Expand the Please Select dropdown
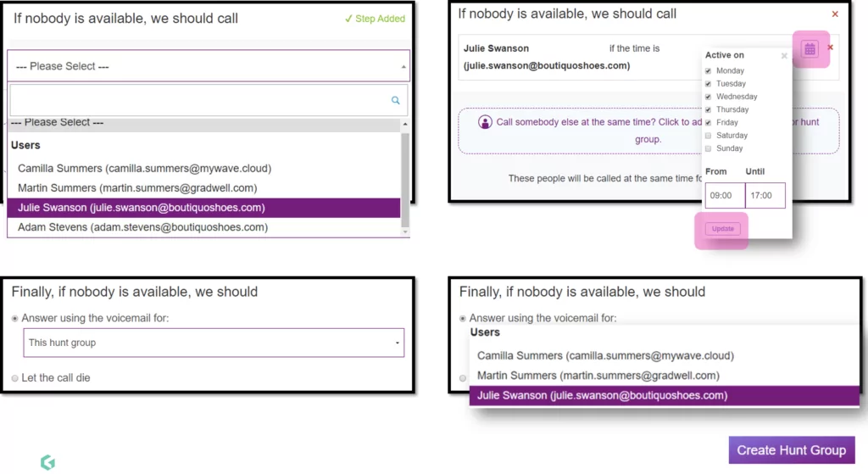Image resolution: width=868 pixels, height=474 pixels. pyautogui.click(x=209, y=66)
